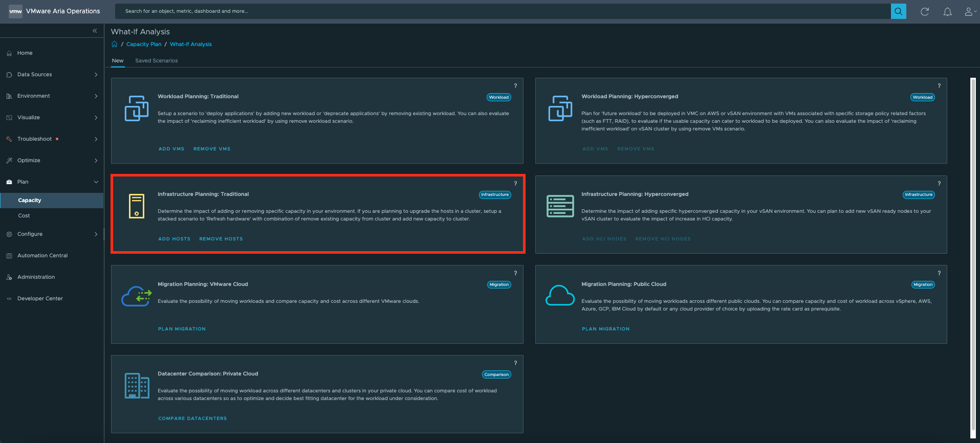The height and width of the screenshot is (443, 980).
Task: Expand the Configure menu chevron
Action: tap(96, 234)
